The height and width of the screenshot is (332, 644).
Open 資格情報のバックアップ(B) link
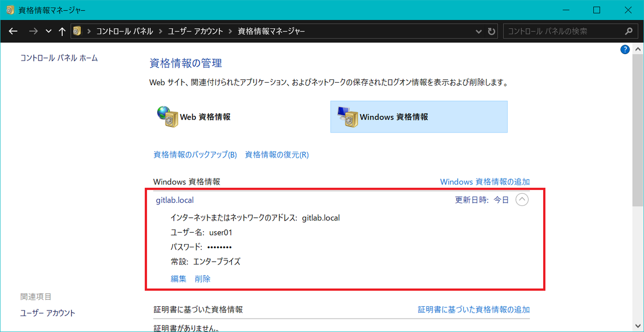(x=195, y=154)
